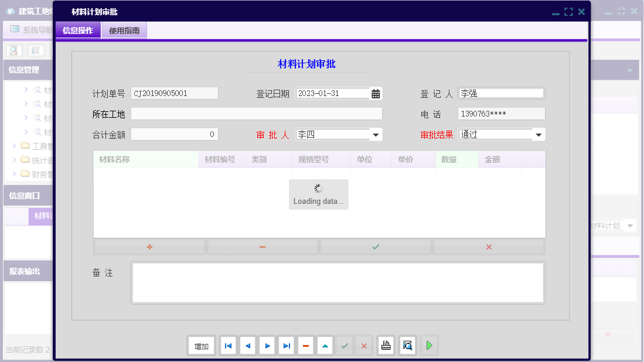Go to the previous record
The width and height of the screenshot is (644, 362).
click(x=248, y=346)
